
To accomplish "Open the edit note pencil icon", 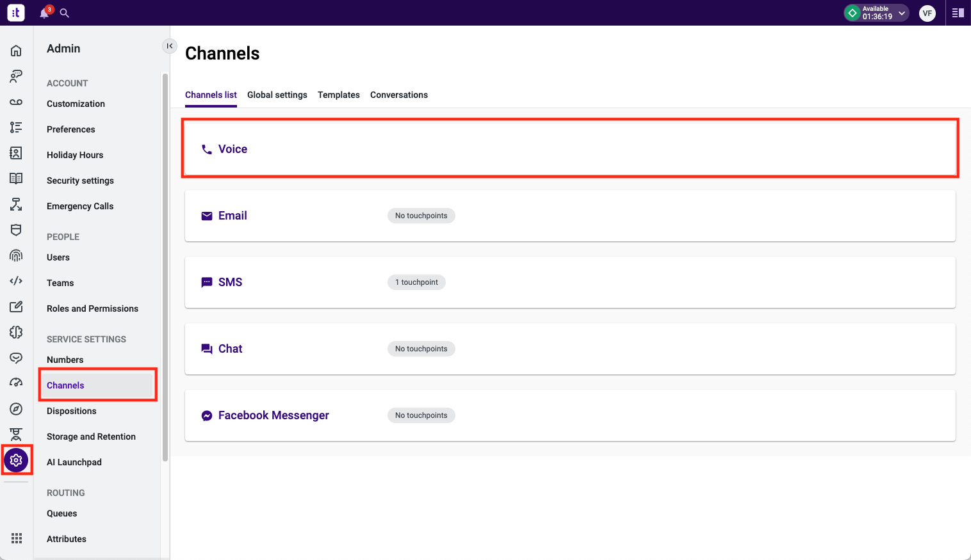I will (x=16, y=307).
